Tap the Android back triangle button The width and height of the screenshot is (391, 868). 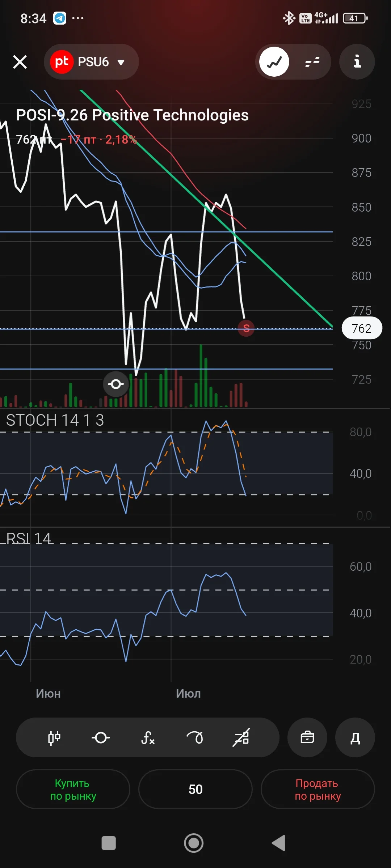tap(279, 843)
